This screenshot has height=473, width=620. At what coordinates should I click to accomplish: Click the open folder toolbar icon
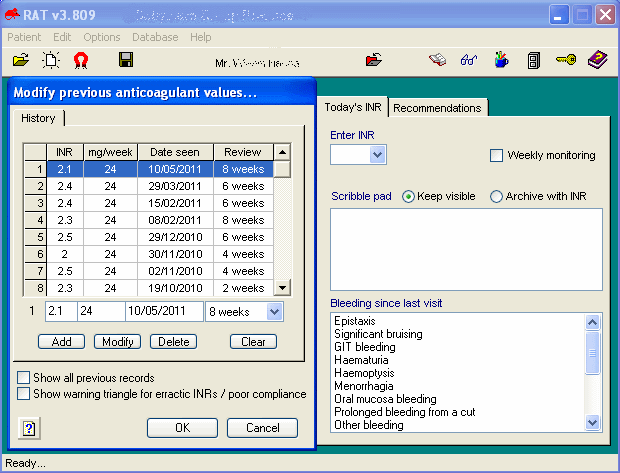[x=21, y=60]
